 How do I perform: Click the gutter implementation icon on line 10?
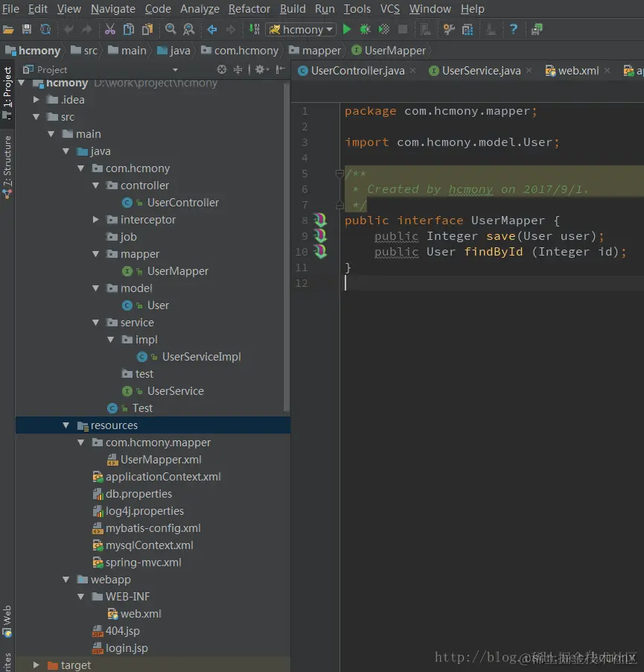click(x=320, y=251)
